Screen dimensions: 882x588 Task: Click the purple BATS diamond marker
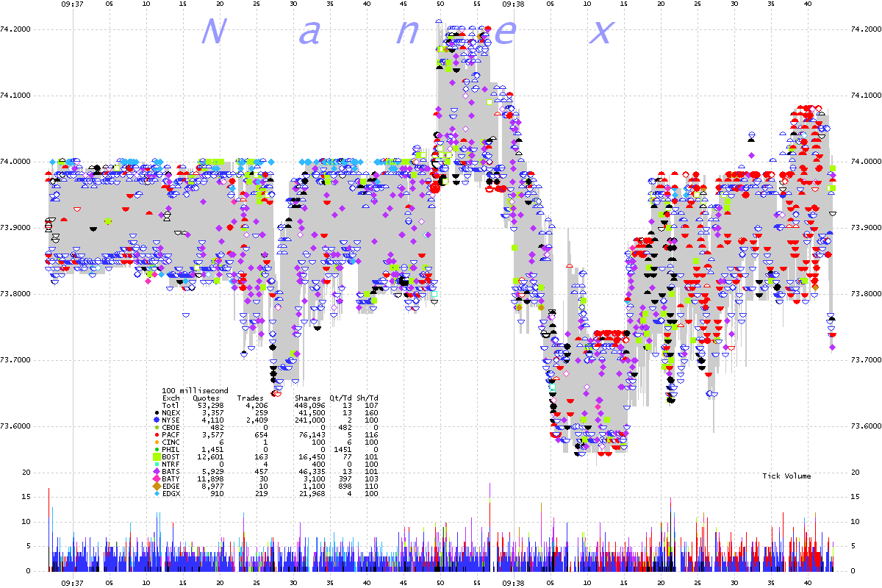[x=155, y=472]
